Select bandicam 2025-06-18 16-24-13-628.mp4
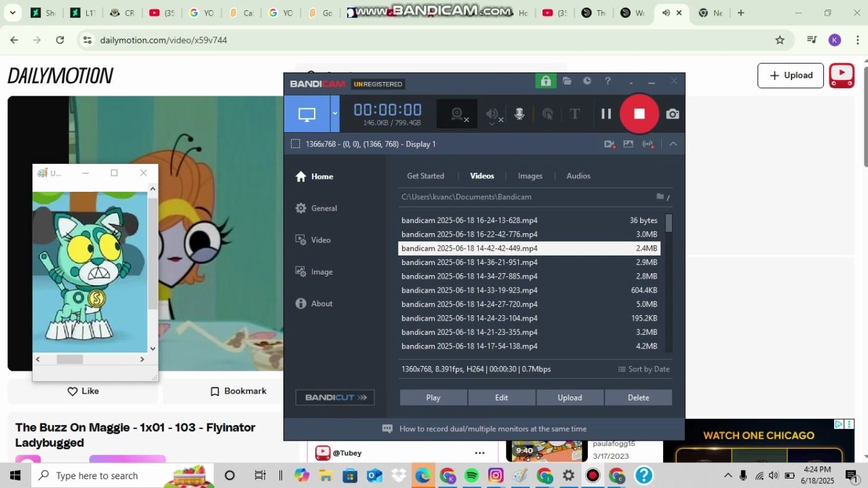 (x=529, y=220)
